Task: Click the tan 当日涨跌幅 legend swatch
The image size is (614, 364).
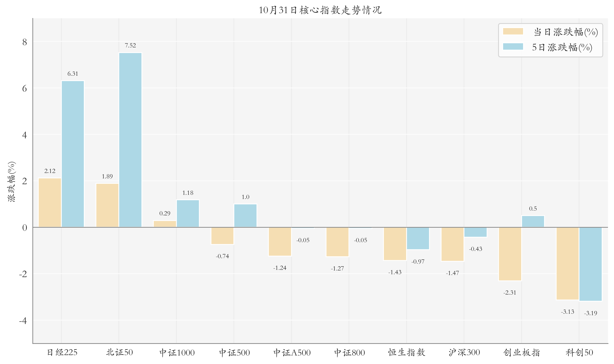Action: pos(513,31)
